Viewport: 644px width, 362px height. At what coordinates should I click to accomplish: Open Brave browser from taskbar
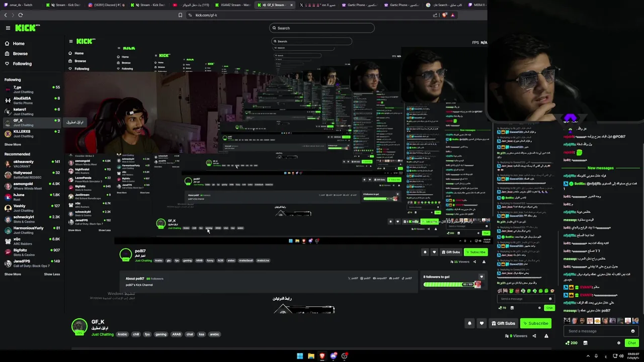point(322,356)
